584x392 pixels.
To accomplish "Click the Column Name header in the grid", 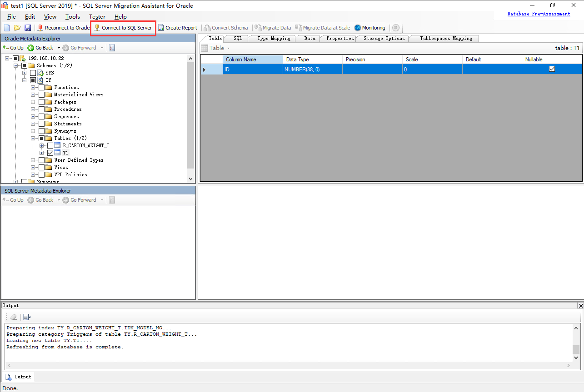I will tap(253, 60).
